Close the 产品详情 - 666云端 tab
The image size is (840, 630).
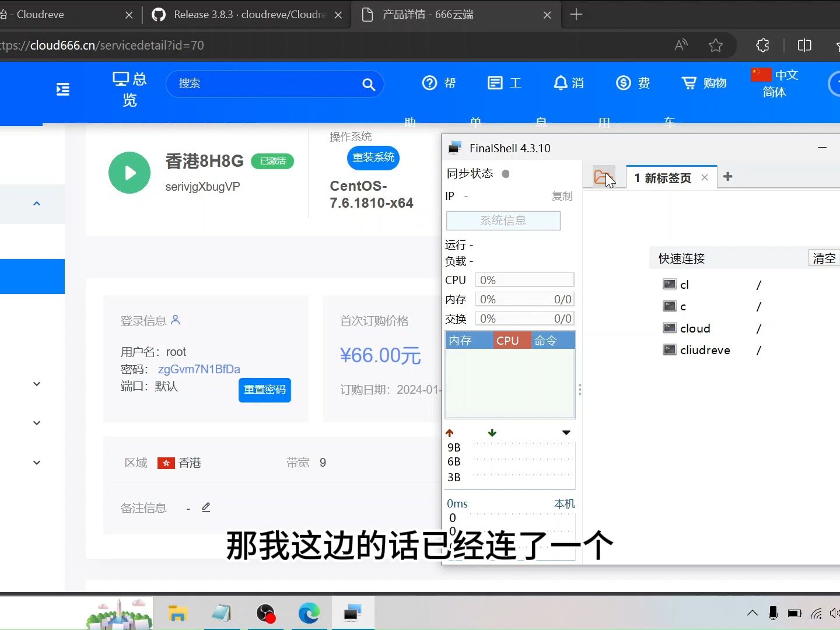click(547, 15)
